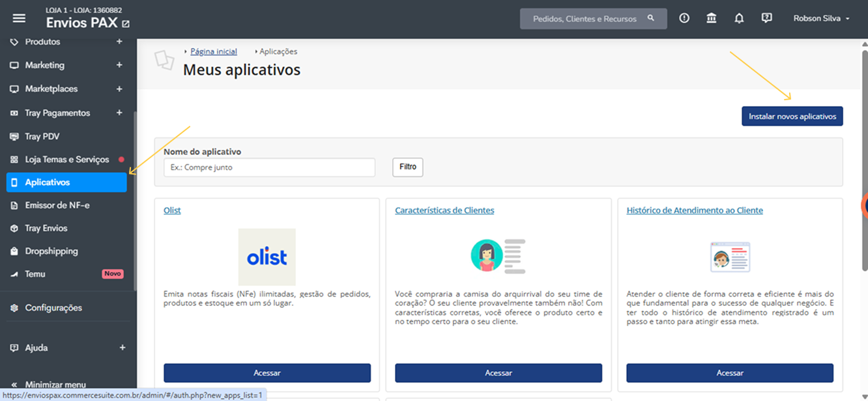Image resolution: width=868 pixels, height=401 pixels.
Task: Click the search magnifier icon
Action: point(650,18)
